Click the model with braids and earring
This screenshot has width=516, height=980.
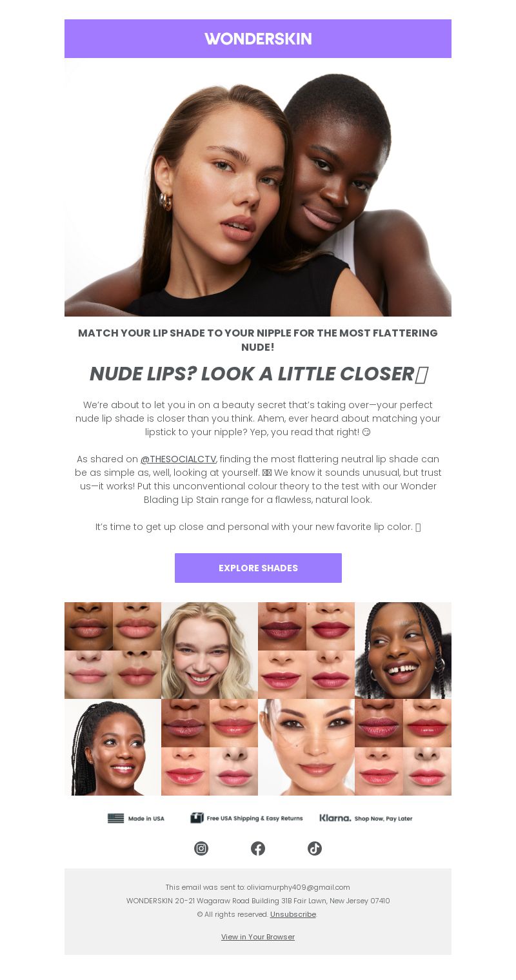coord(403,651)
